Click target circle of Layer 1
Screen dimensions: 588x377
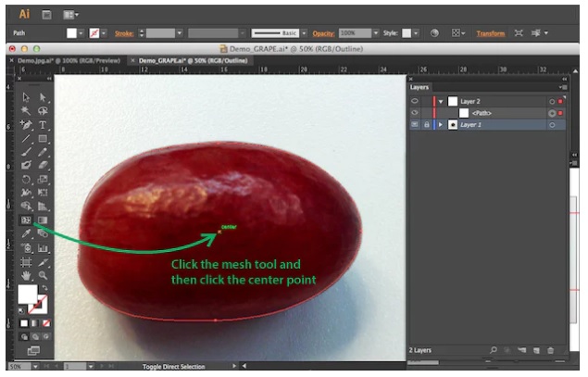pos(552,125)
